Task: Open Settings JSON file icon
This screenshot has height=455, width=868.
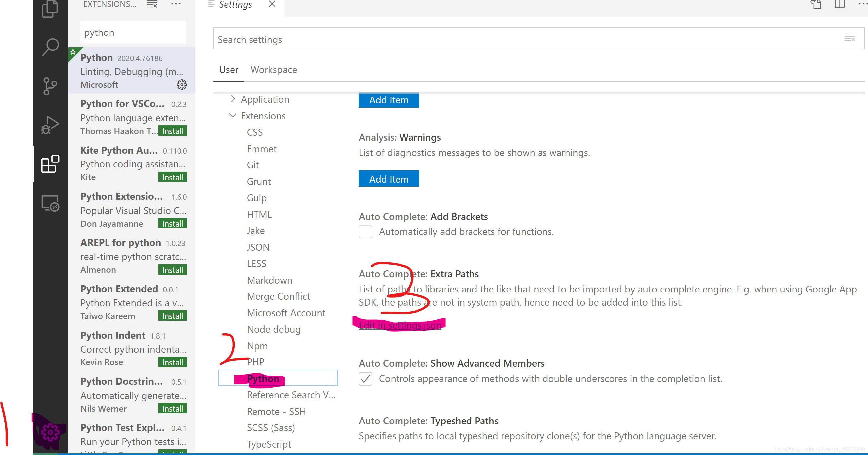Action: (816, 4)
